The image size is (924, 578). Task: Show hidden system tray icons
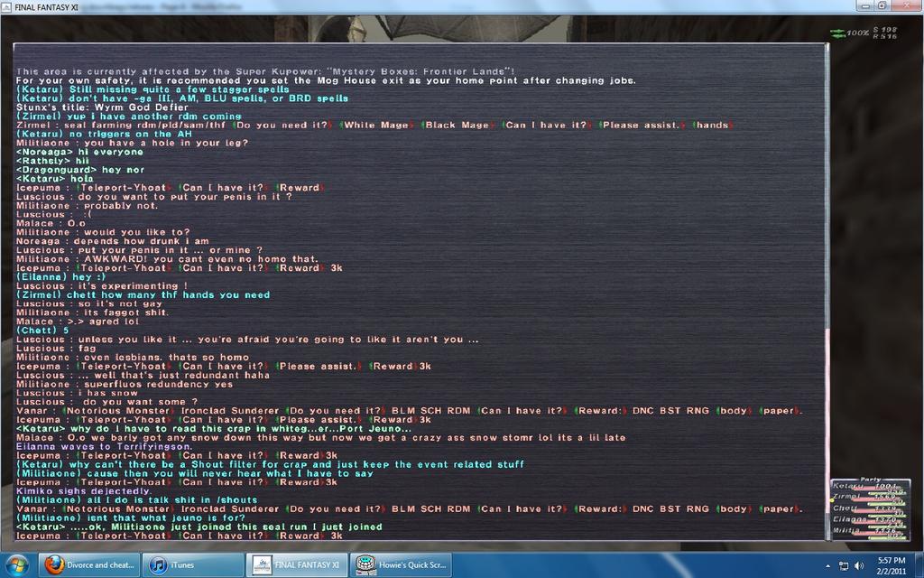(827, 566)
